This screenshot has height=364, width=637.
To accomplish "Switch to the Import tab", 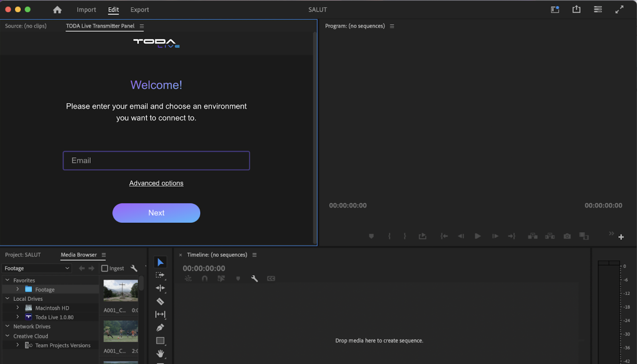I will click(x=86, y=10).
